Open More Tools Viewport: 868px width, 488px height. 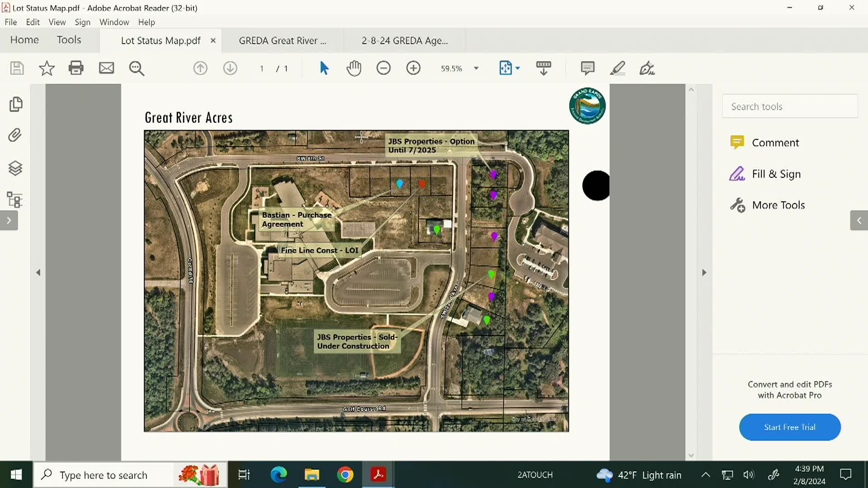[x=767, y=205]
